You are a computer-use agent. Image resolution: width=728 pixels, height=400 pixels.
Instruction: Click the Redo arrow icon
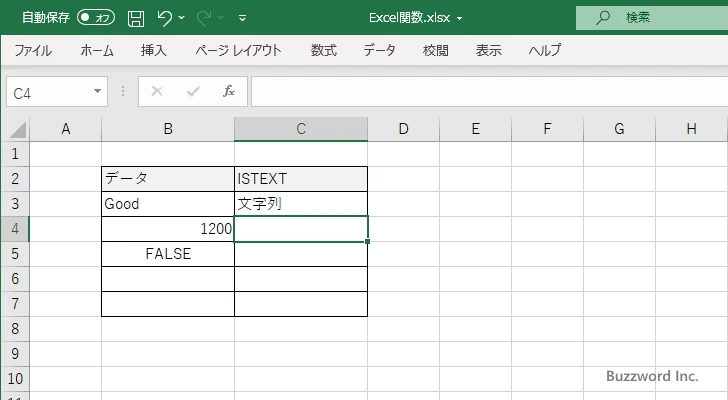pos(203,18)
